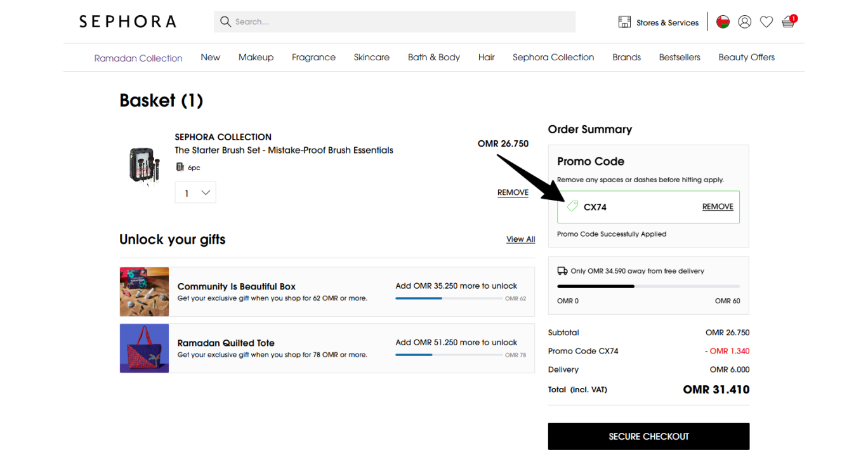Click the Community Is Beautiful Box title
Image resolution: width=868 pixels, height=457 pixels.
pyautogui.click(x=237, y=286)
